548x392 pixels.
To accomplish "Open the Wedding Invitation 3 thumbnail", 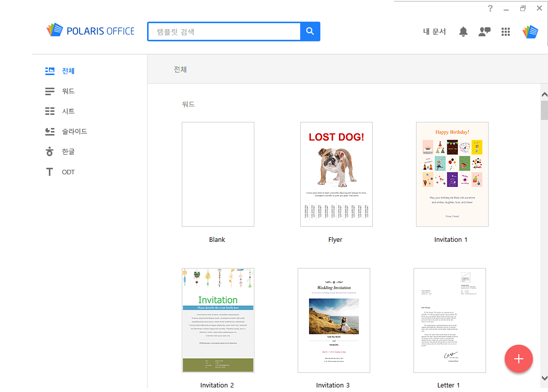I will pyautogui.click(x=334, y=320).
